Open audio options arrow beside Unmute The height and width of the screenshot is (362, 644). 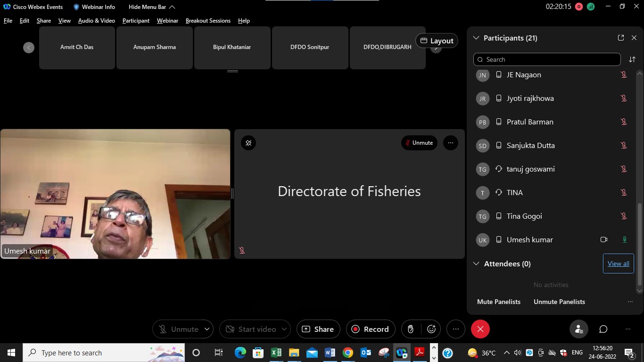(207, 329)
